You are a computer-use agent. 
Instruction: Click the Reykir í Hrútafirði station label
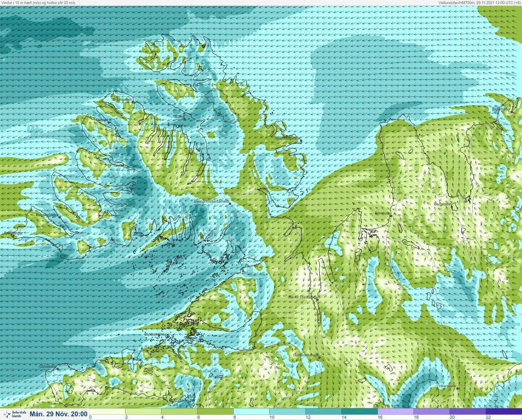303,297
